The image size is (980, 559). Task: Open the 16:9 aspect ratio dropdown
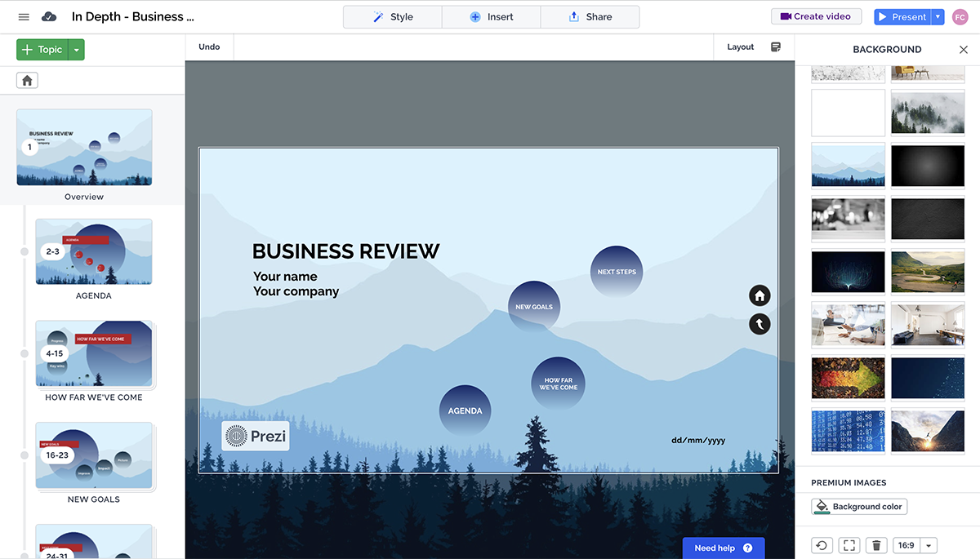pos(927,545)
